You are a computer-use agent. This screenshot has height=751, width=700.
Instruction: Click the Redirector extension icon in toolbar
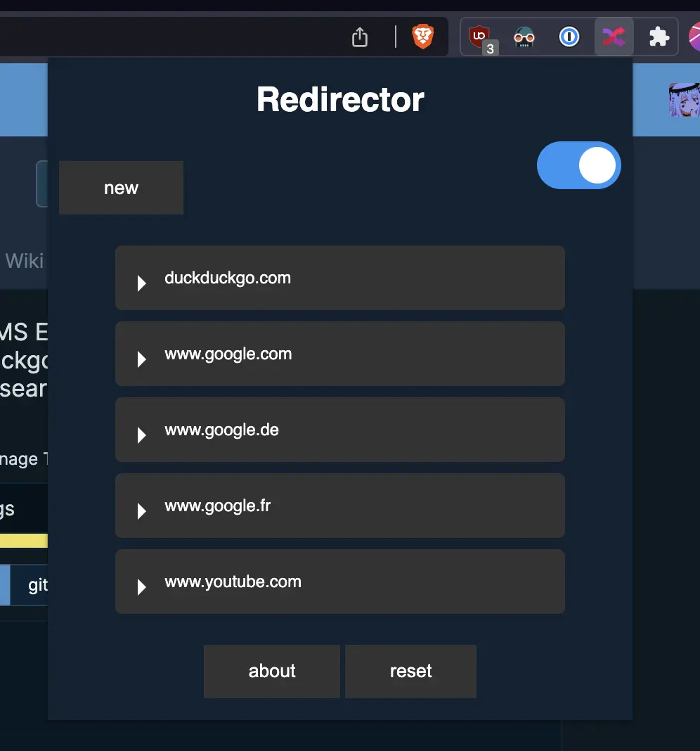[x=614, y=37]
